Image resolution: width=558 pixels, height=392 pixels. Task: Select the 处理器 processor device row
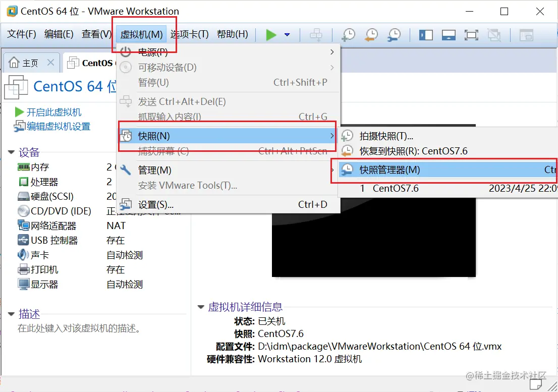click(x=67, y=182)
